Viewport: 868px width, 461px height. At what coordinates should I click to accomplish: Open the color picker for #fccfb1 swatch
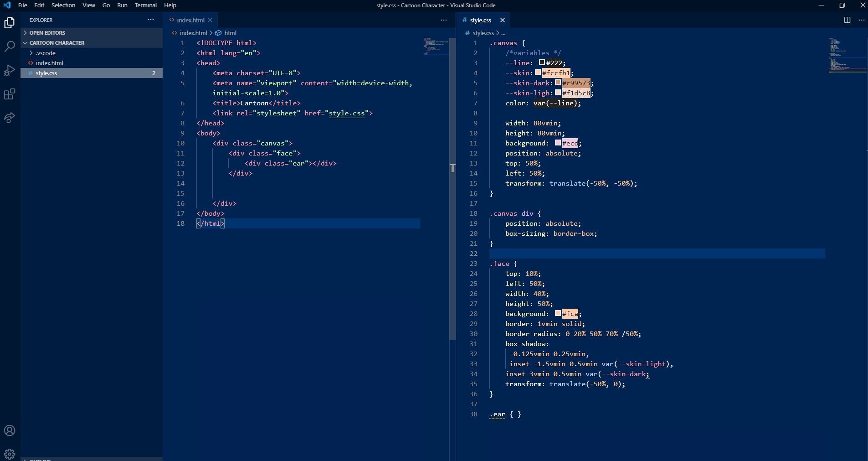[538, 73]
